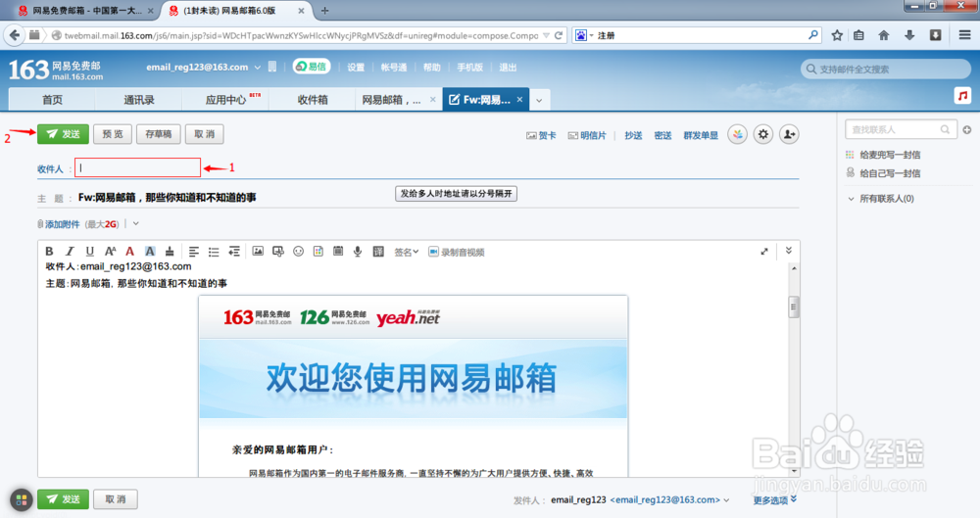Open the tab list dropdown arrow
980x518 pixels.
coord(539,100)
